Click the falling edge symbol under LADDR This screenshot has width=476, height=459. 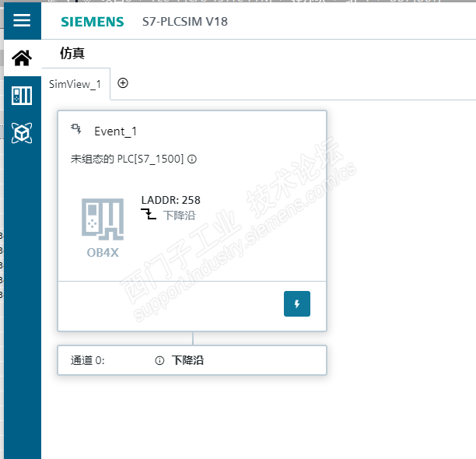click(x=149, y=214)
